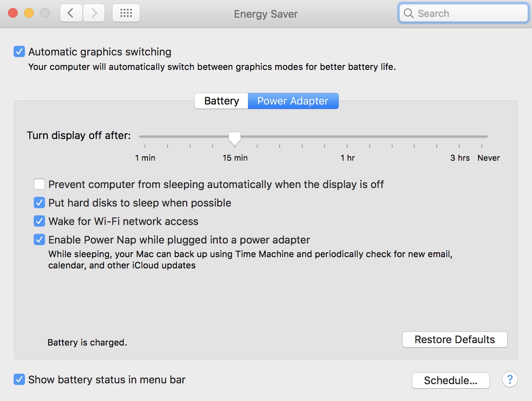
Task: Click the display sleep slider thumb
Action: (x=235, y=139)
